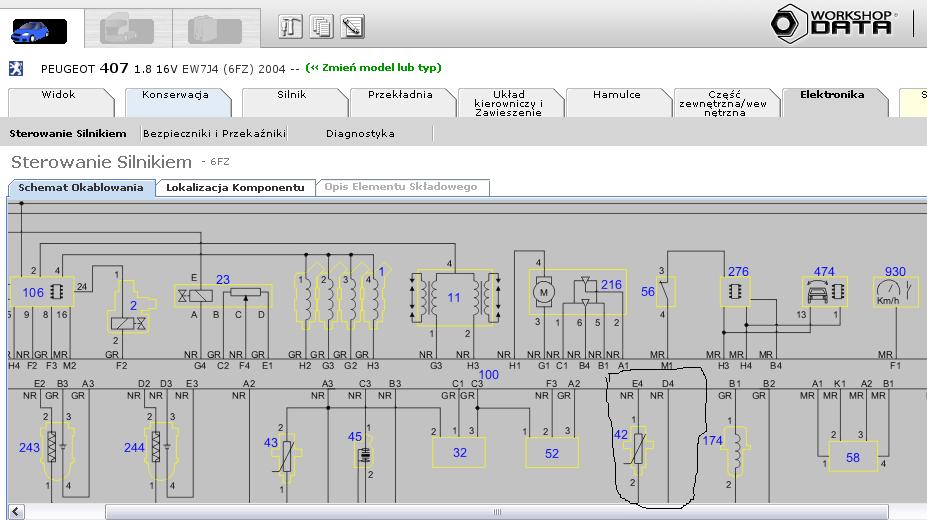927x520 pixels.
Task: Select component 11 ignition coil symbol
Action: 455,297
